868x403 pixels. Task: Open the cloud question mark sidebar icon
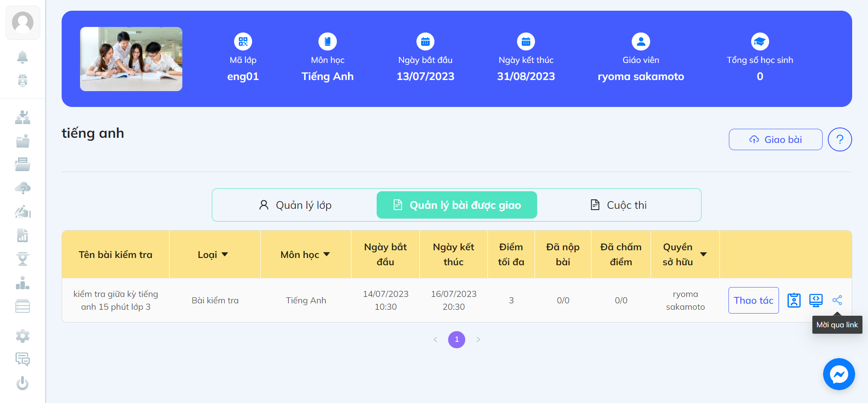pos(23,188)
